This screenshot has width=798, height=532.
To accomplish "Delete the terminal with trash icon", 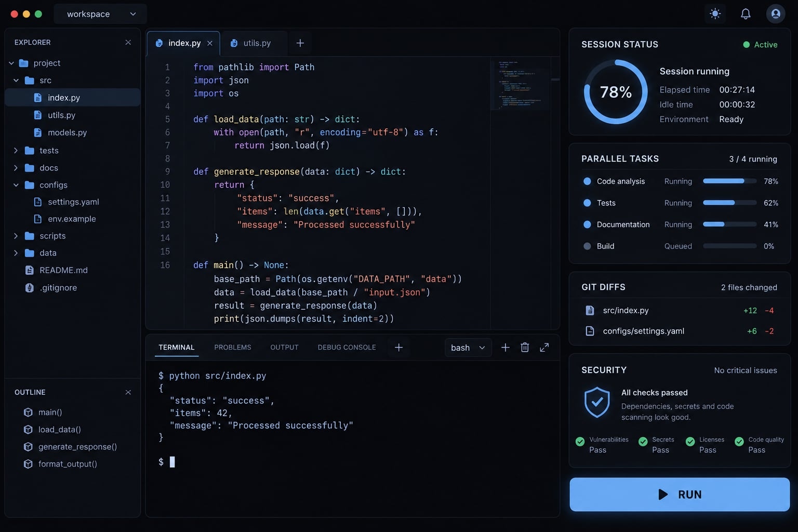I will (525, 348).
